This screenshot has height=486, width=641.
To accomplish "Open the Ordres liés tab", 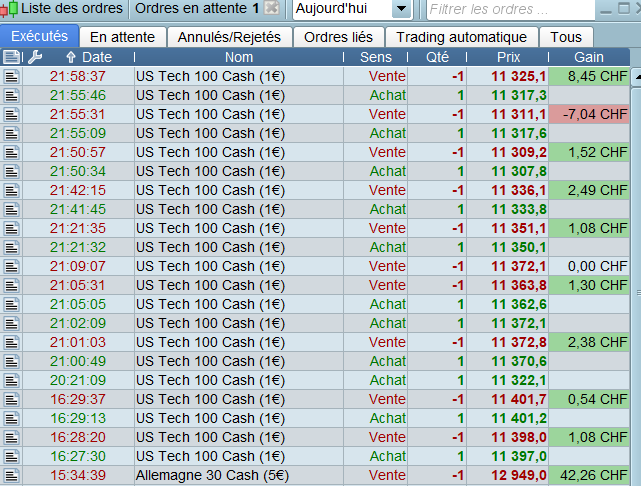I will tap(338, 37).
